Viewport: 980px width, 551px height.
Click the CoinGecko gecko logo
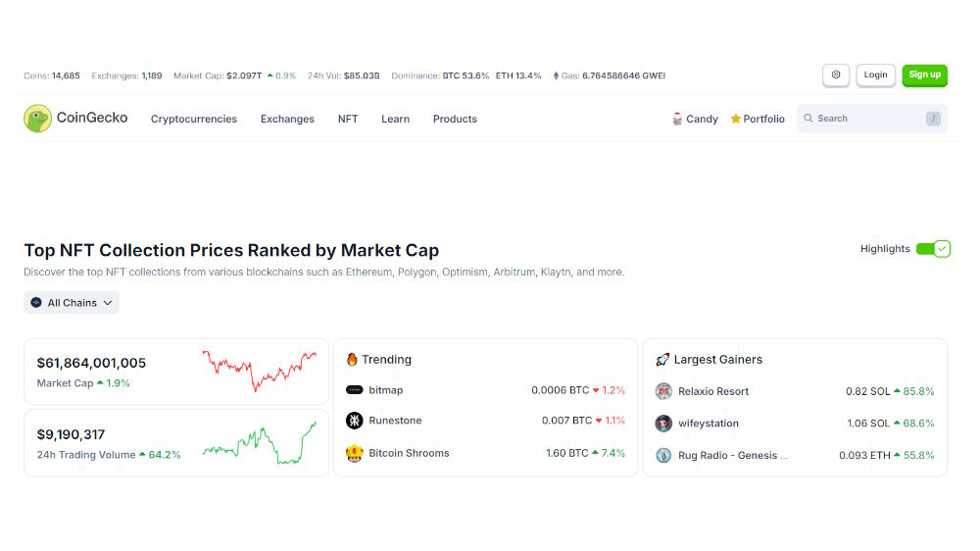tap(37, 119)
